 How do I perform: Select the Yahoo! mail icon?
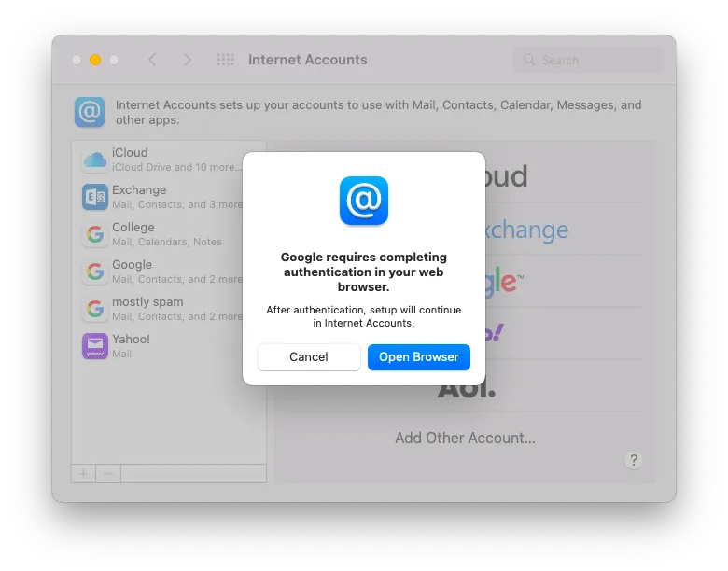pos(95,346)
